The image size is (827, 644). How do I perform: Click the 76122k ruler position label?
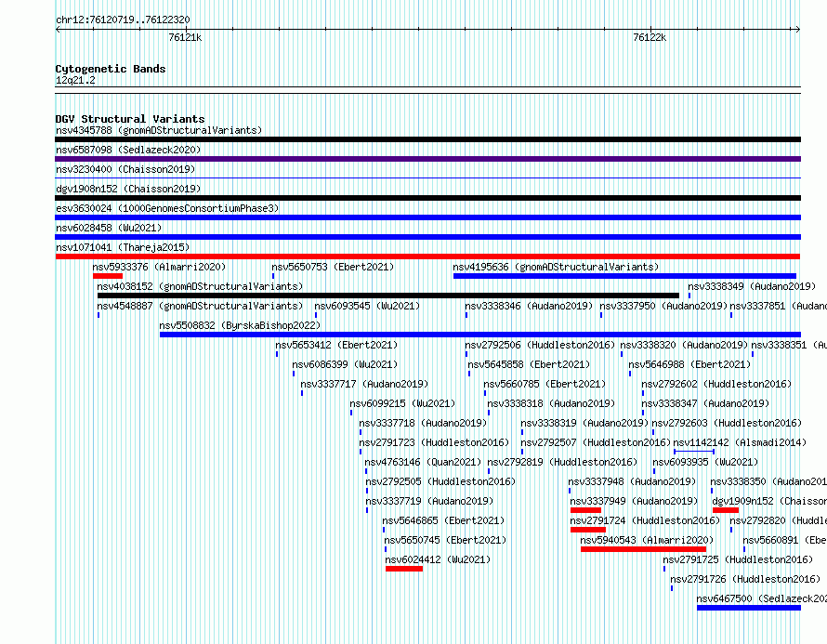tap(650, 37)
